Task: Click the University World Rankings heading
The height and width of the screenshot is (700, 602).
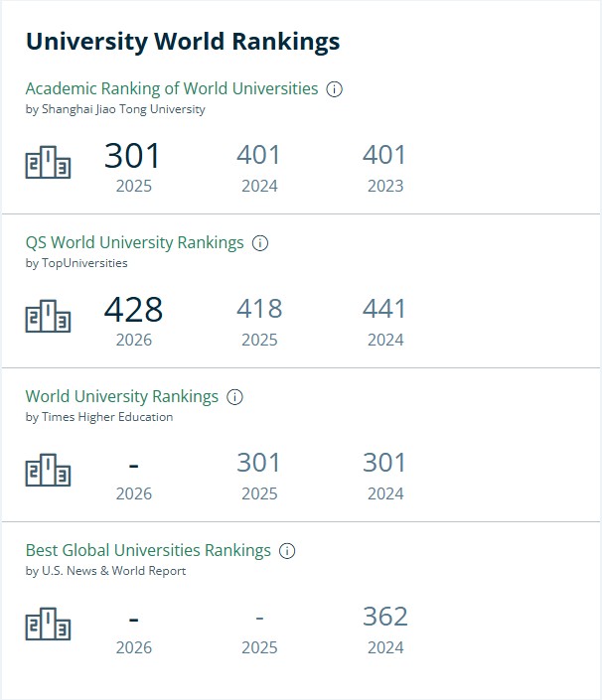Action: [x=183, y=42]
